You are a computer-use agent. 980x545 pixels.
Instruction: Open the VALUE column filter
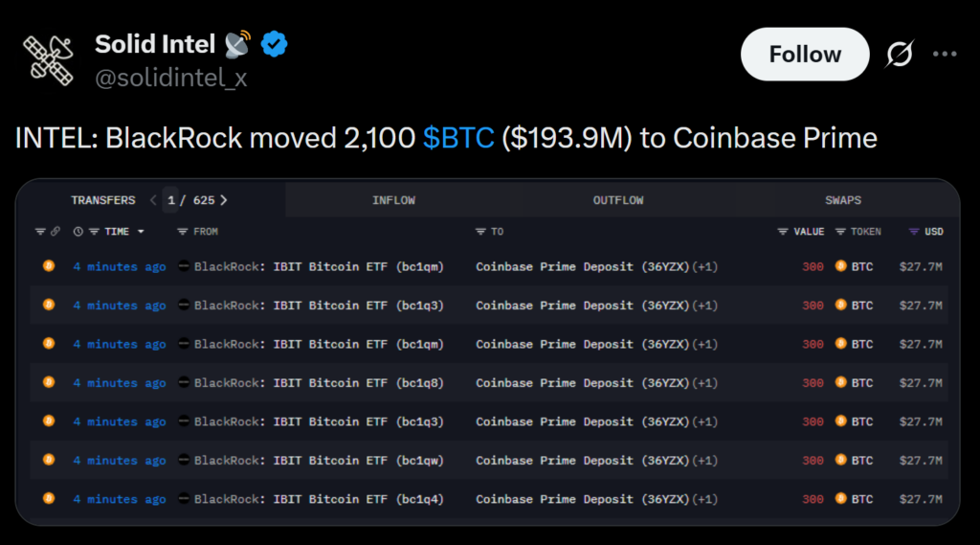[x=783, y=232]
